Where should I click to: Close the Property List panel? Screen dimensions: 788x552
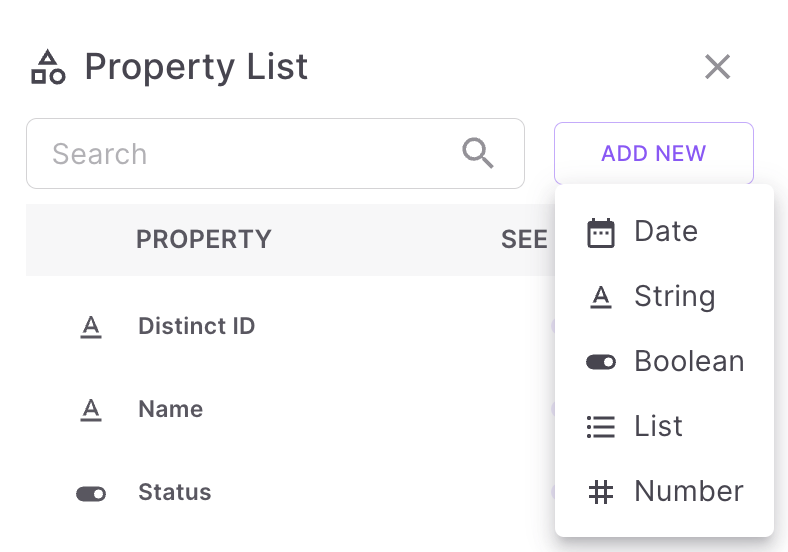[717, 67]
